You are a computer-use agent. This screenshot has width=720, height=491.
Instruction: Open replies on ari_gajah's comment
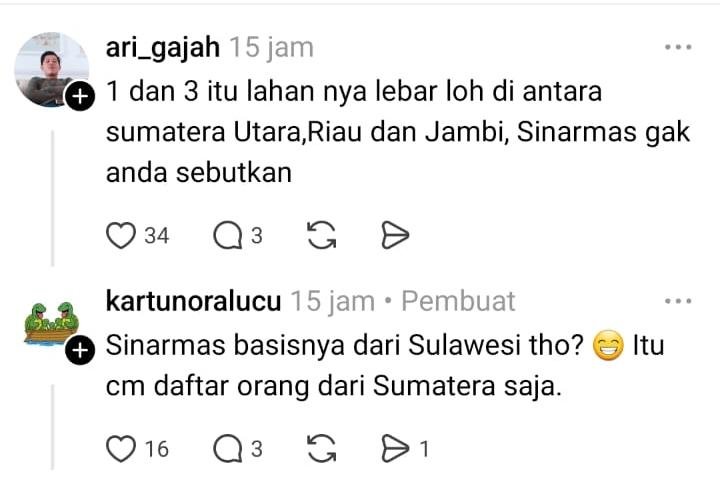point(227,236)
